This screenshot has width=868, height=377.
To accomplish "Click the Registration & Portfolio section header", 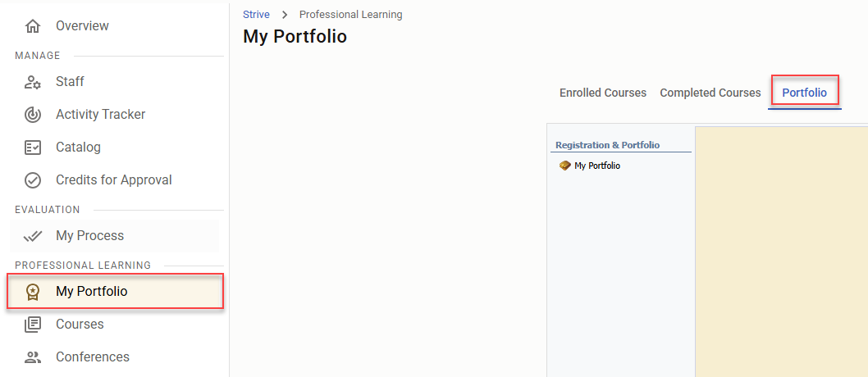I will 607,145.
